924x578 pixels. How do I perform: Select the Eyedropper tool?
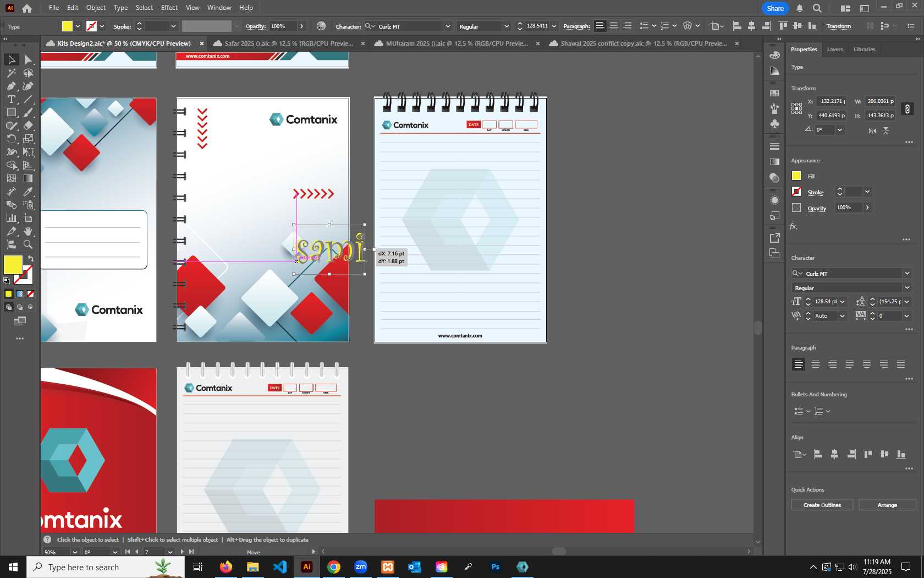[x=28, y=192]
